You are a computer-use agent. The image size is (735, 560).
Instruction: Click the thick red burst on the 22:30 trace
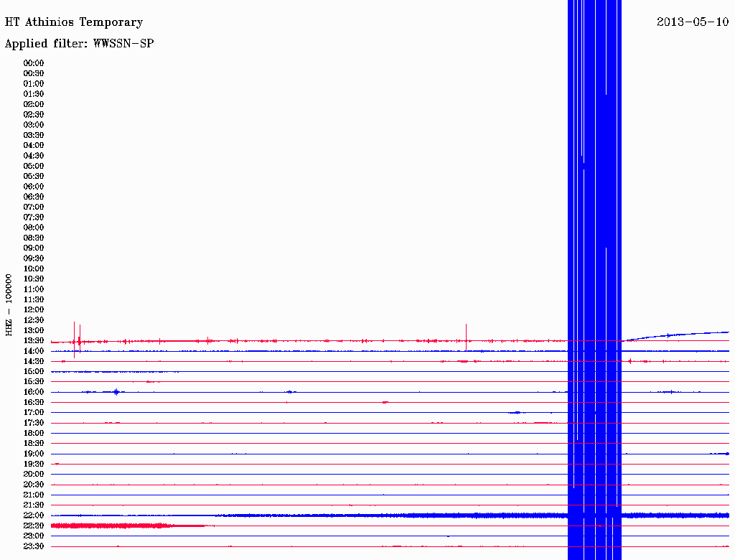point(113,526)
